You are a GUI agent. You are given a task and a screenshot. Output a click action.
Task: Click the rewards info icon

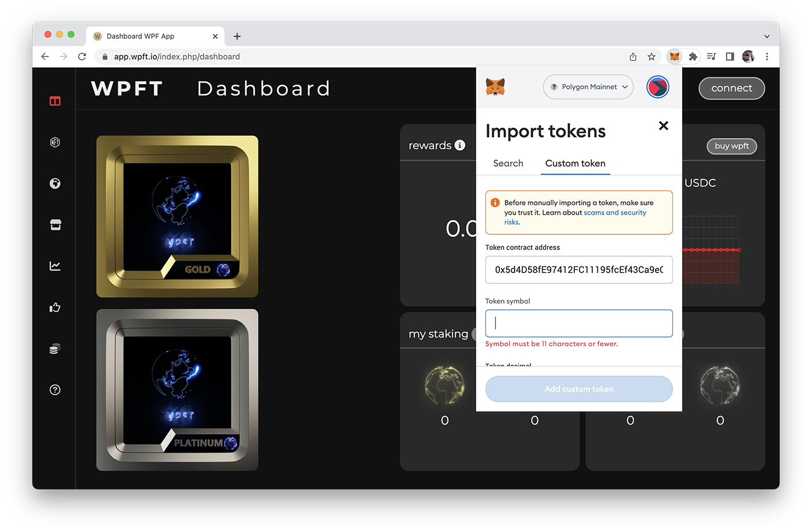[x=460, y=145]
